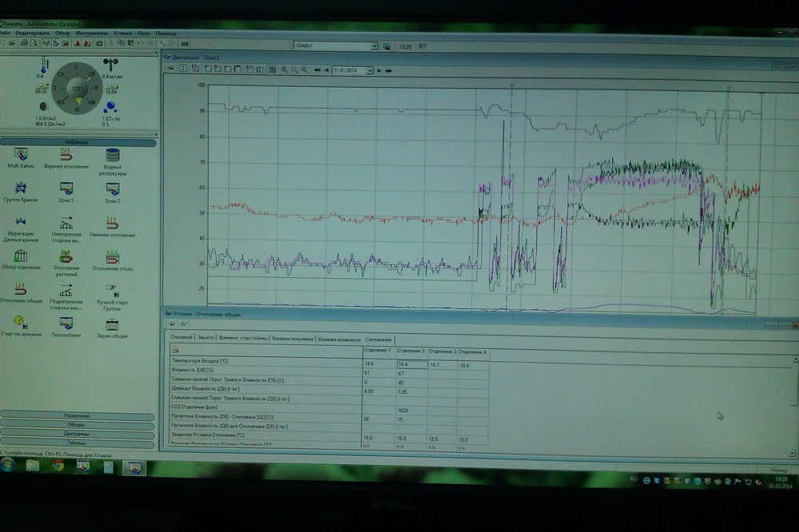
Task: Open the Уставки menu
Action: point(122,33)
